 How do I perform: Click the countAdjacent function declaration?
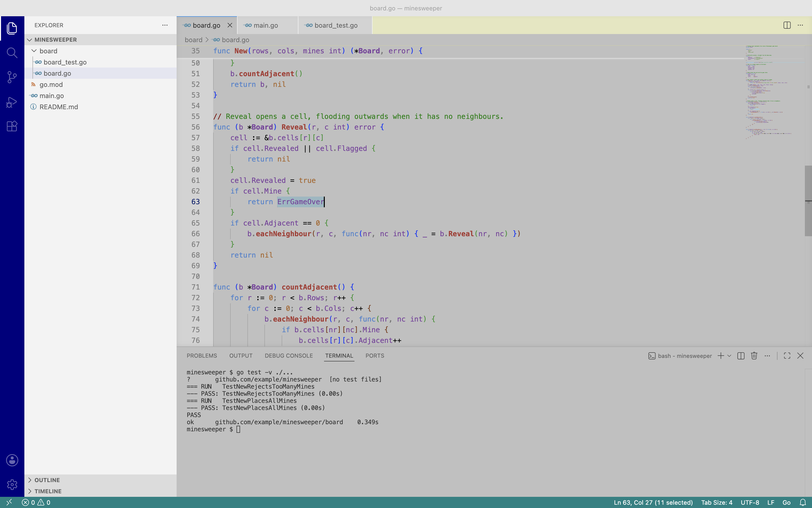[309, 287]
